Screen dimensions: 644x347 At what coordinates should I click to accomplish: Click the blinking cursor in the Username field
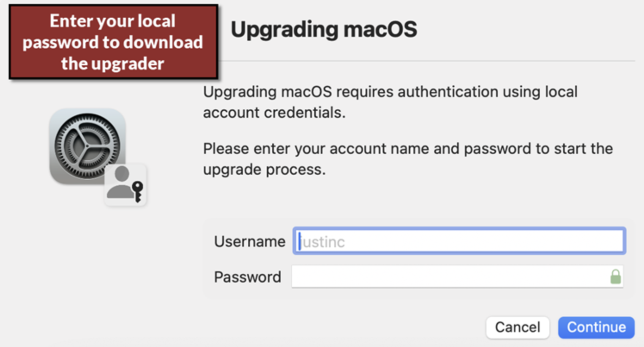coord(300,242)
